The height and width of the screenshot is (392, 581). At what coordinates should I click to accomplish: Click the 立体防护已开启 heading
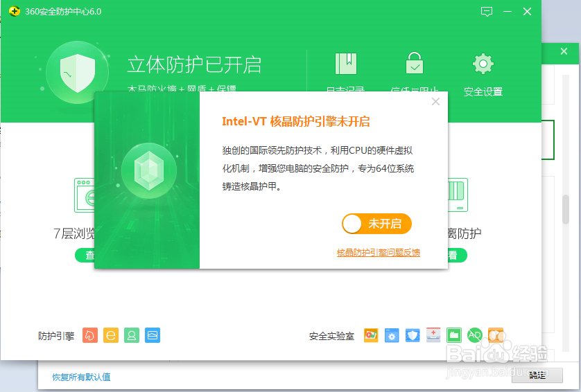tap(194, 65)
